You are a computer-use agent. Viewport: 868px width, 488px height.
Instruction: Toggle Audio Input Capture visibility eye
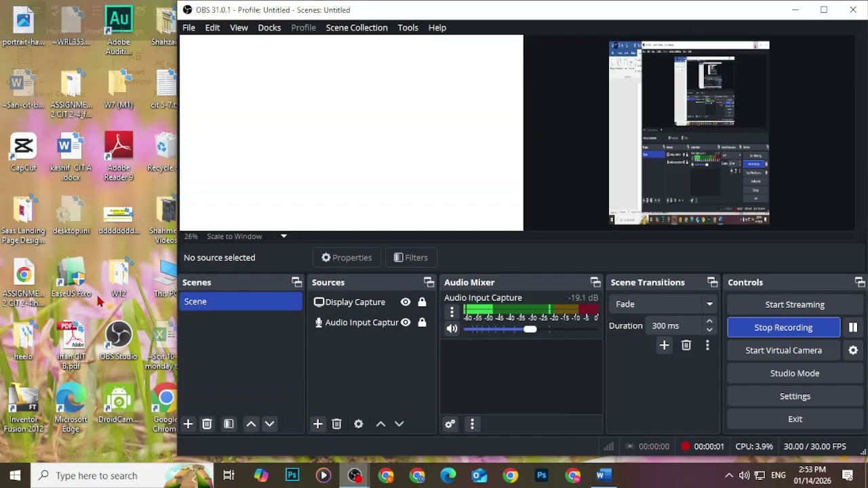[x=406, y=323]
